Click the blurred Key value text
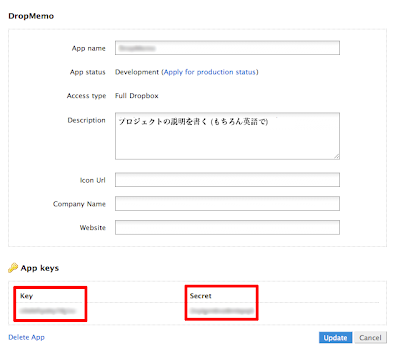 click(x=48, y=311)
